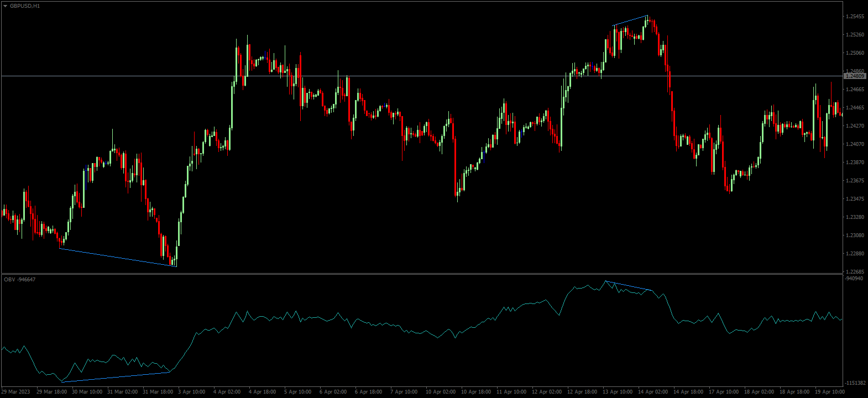
Task: Click the 14 Apr 02:00 time label
Action: (x=653, y=392)
